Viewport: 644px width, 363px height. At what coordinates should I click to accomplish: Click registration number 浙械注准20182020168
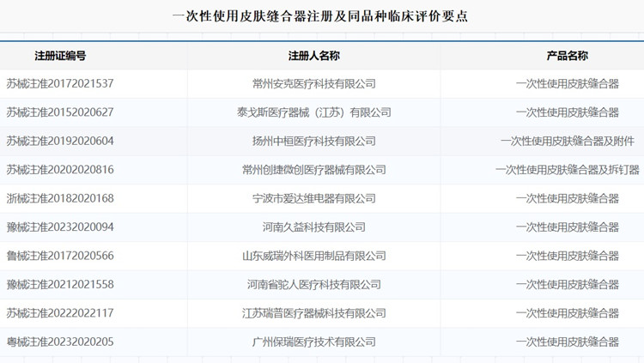click(x=60, y=199)
